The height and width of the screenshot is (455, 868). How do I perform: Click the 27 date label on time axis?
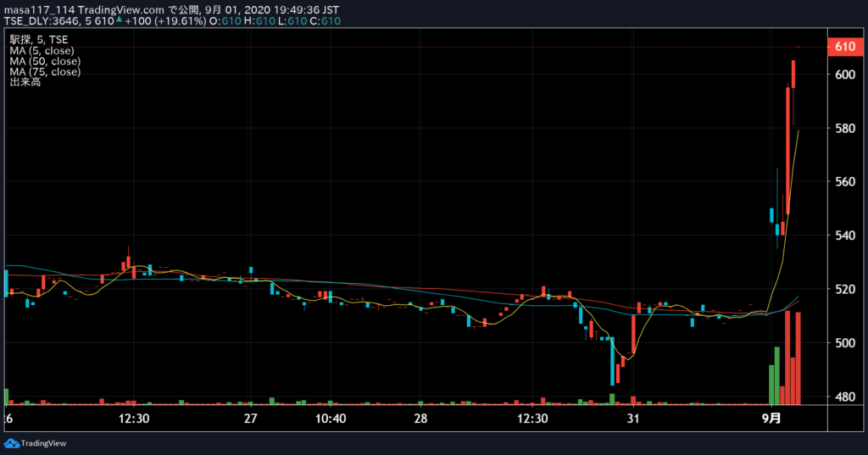click(x=251, y=419)
